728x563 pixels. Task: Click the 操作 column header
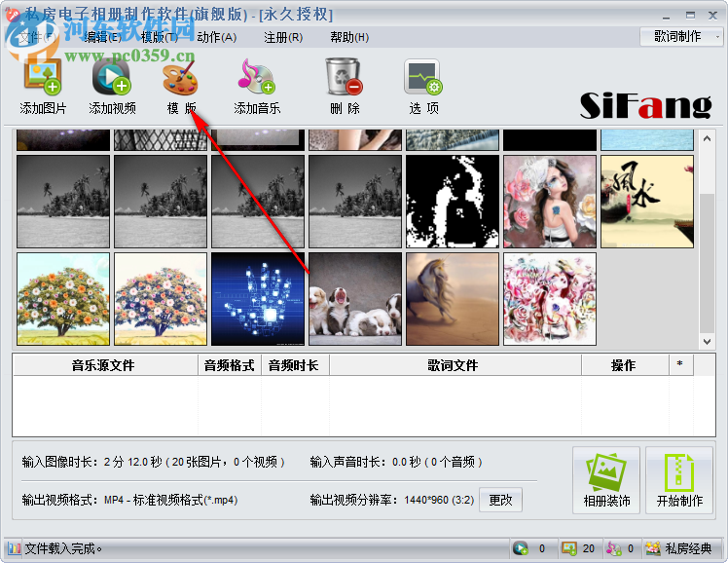[x=625, y=365]
